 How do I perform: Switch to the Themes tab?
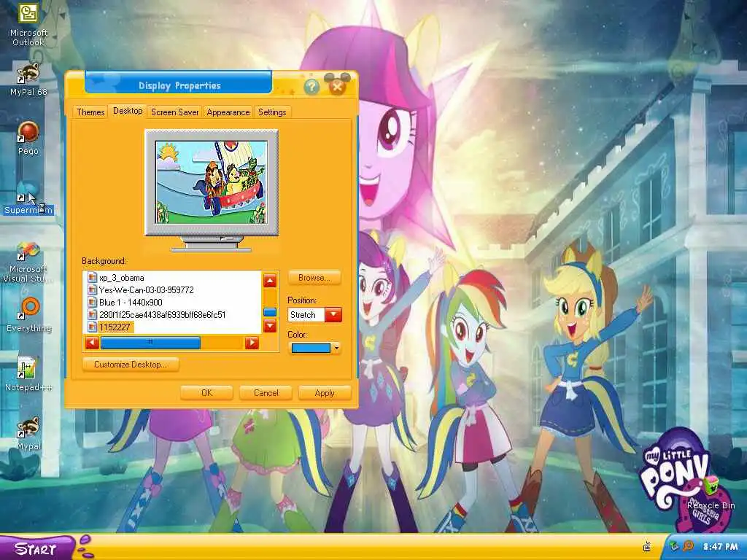click(90, 112)
